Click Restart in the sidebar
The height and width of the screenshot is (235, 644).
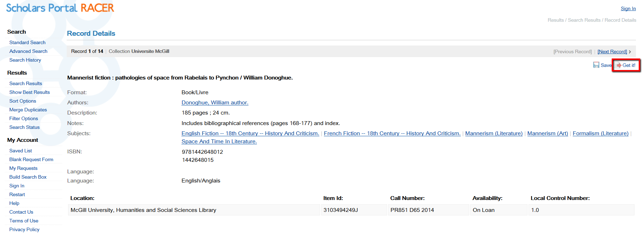click(17, 194)
